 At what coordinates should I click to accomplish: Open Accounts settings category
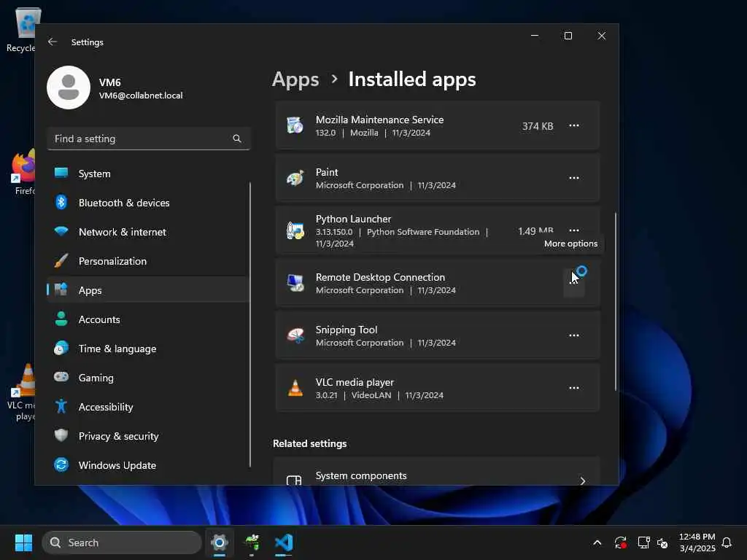(x=148, y=319)
